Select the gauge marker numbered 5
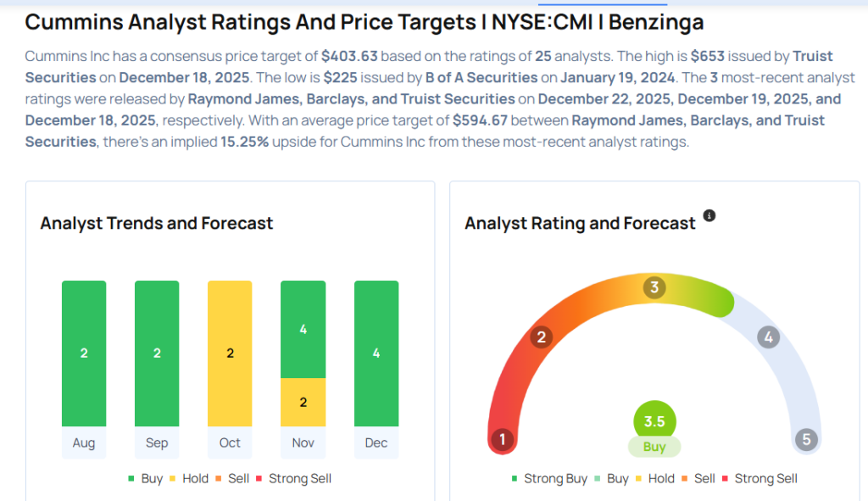The height and width of the screenshot is (501, 868). point(806,439)
